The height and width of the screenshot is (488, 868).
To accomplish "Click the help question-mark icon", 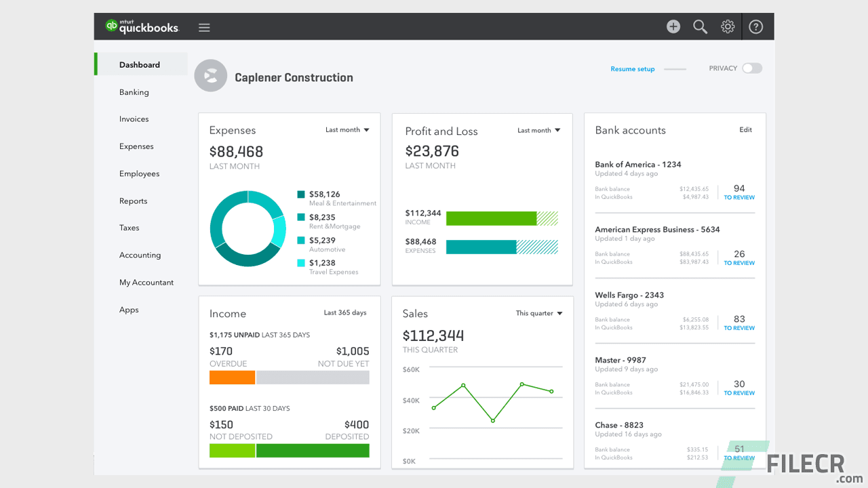I will 755,26.
